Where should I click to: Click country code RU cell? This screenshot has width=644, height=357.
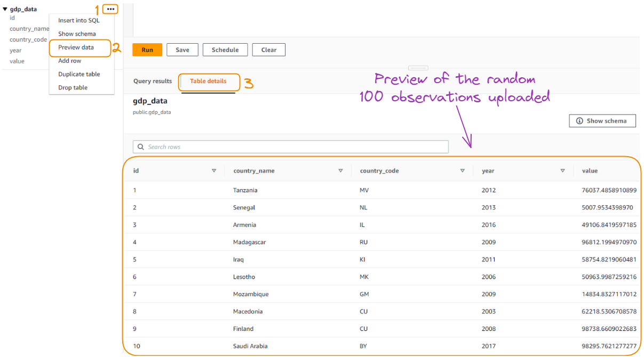[364, 242]
